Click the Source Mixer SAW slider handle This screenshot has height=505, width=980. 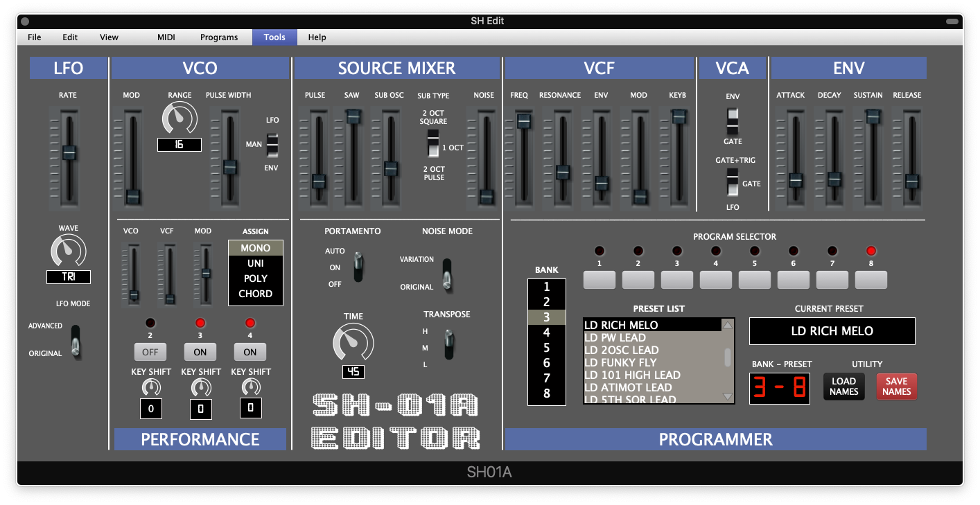[x=353, y=118]
